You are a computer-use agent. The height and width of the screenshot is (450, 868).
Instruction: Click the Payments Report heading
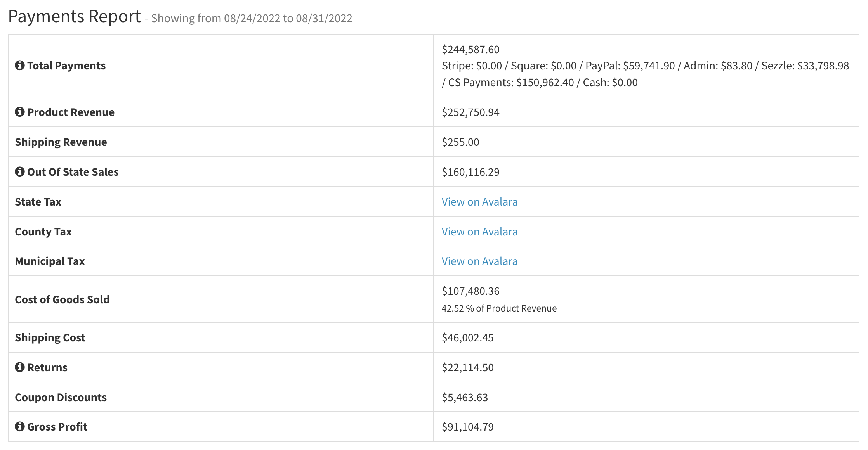coord(75,17)
